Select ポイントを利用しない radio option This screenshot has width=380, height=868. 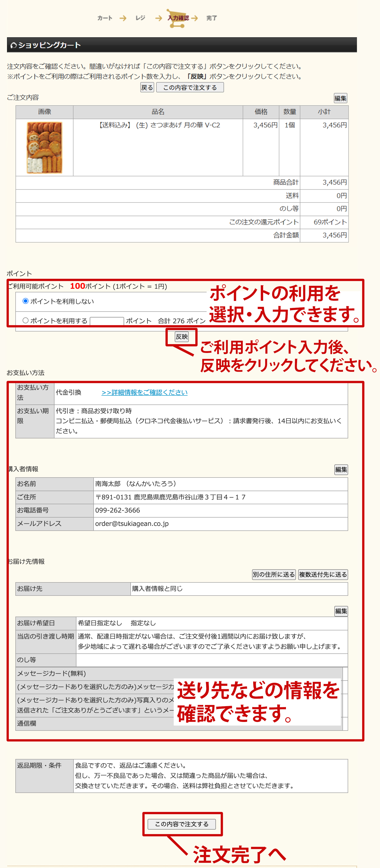click(26, 301)
